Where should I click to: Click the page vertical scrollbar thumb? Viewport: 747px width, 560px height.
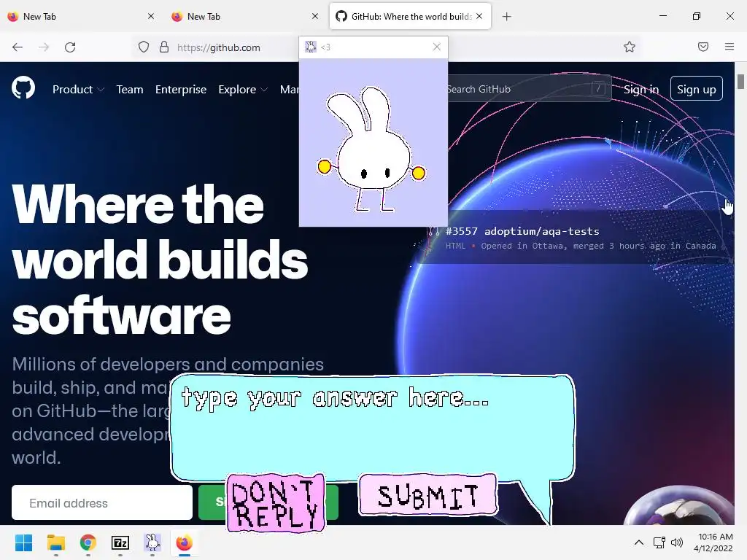[x=740, y=82]
